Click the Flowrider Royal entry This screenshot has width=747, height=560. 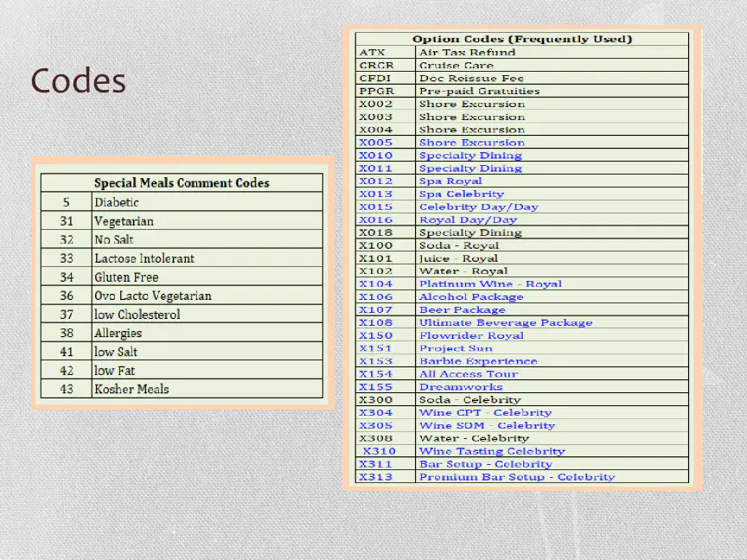point(471,335)
